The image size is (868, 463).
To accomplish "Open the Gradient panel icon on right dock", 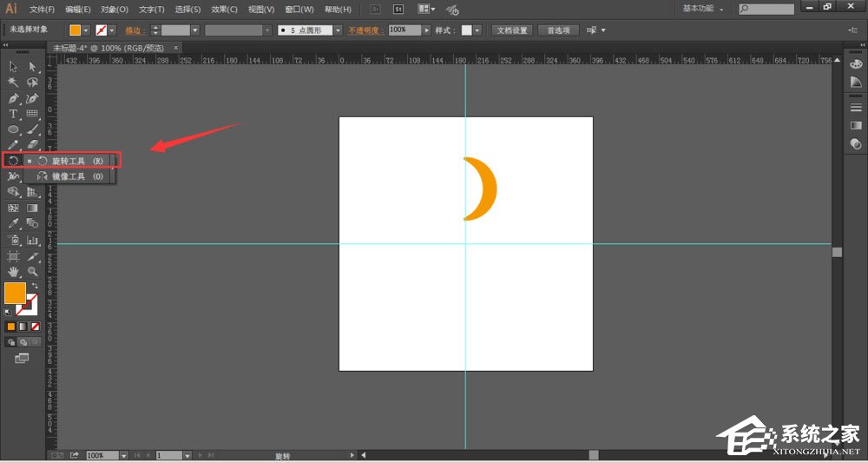I will pos(856,126).
